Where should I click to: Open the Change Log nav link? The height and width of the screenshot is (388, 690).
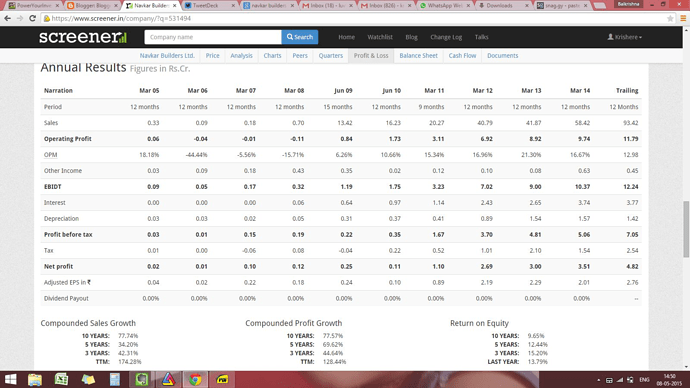point(446,37)
